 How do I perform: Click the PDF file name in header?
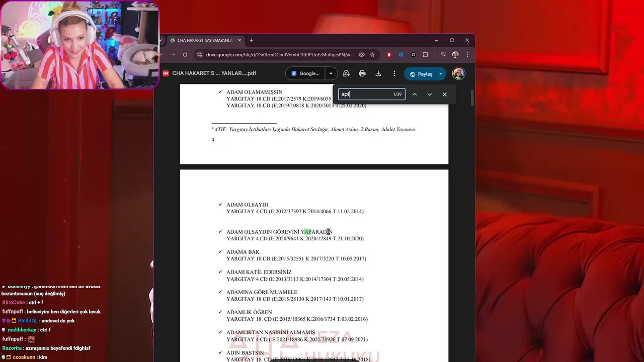pyautogui.click(x=214, y=73)
